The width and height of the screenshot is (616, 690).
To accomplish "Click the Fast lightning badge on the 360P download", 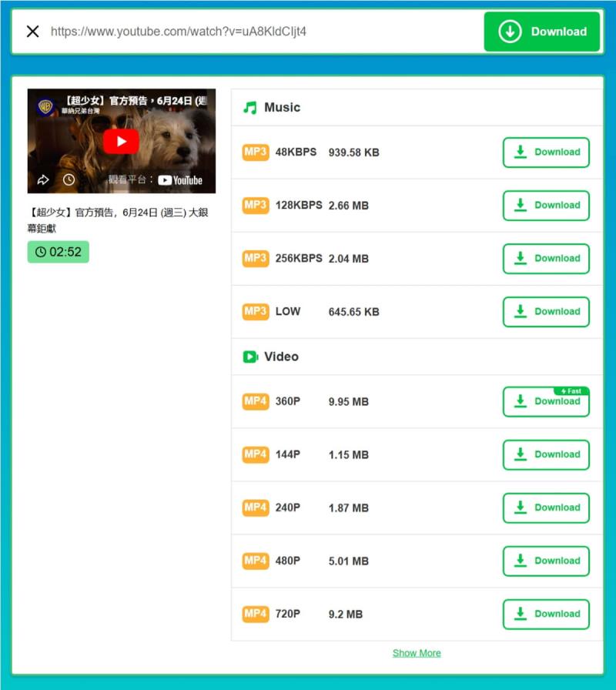I will click(572, 391).
